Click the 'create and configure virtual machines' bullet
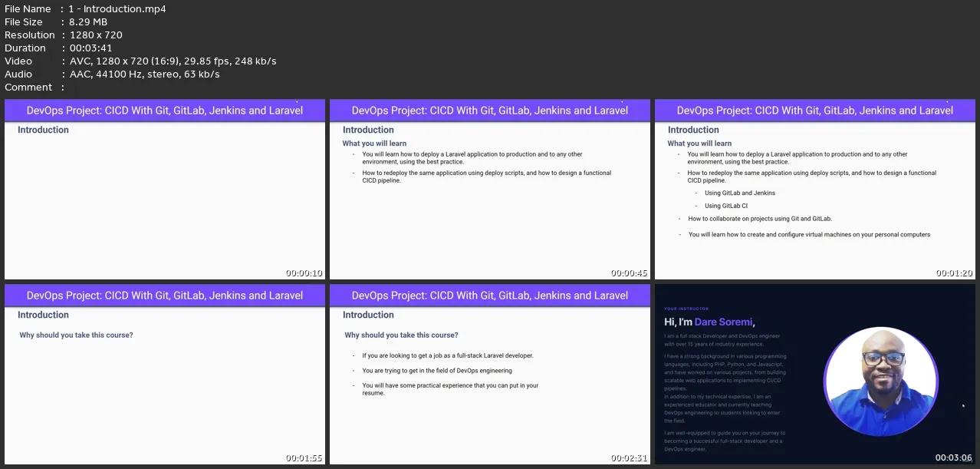Screen dimensions: 980x469 coord(809,235)
